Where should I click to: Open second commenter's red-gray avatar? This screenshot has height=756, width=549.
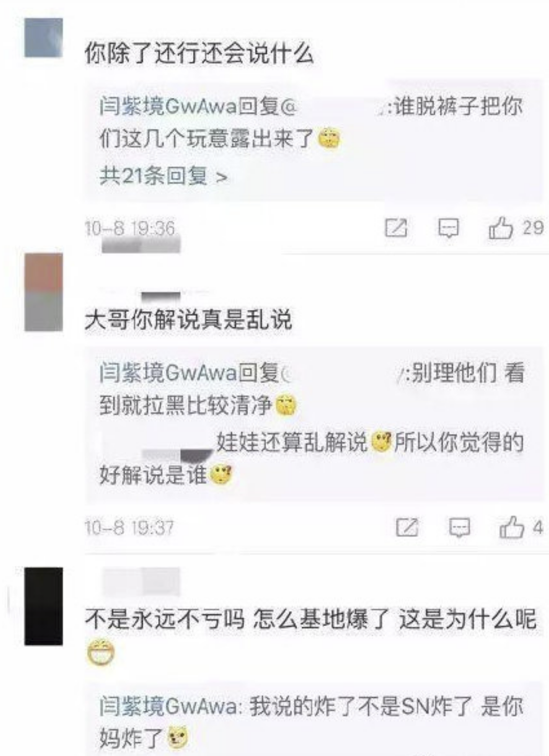[x=44, y=292]
